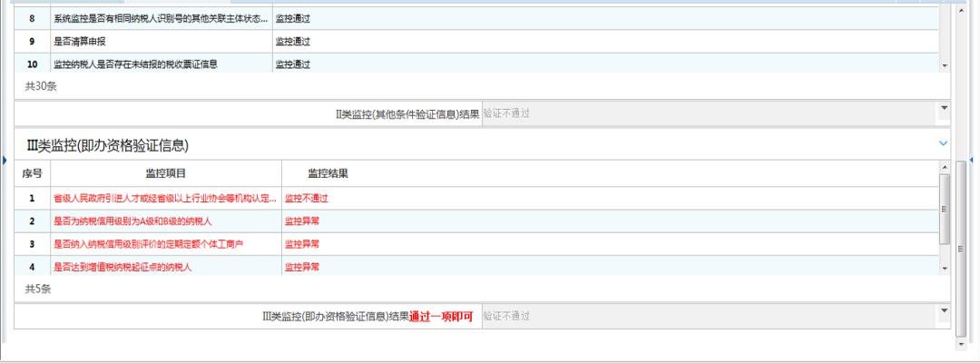Click sequence number 10 cell
This screenshot has width=980, height=363.
(x=32, y=64)
